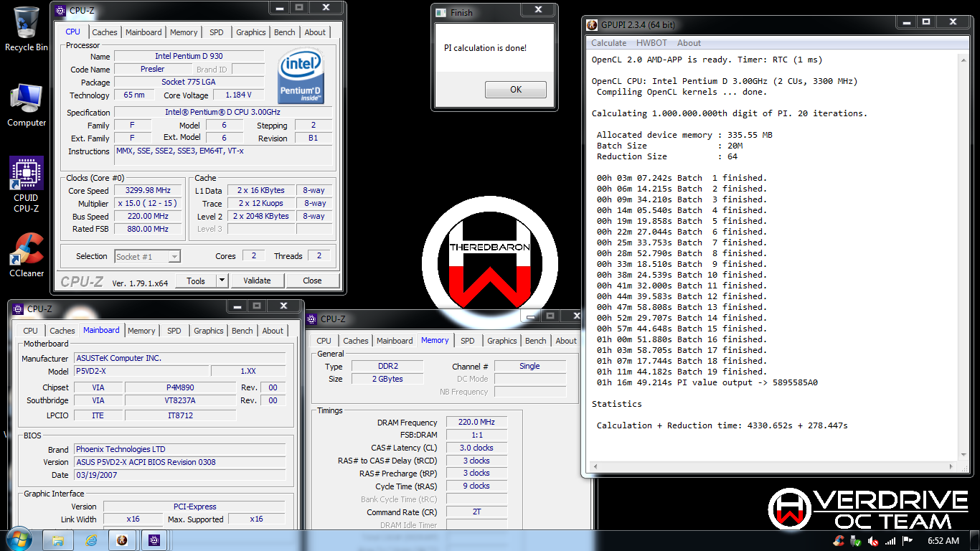Click the chipset value P4M890
Image resolution: width=980 pixels, height=551 pixels.
180,387
